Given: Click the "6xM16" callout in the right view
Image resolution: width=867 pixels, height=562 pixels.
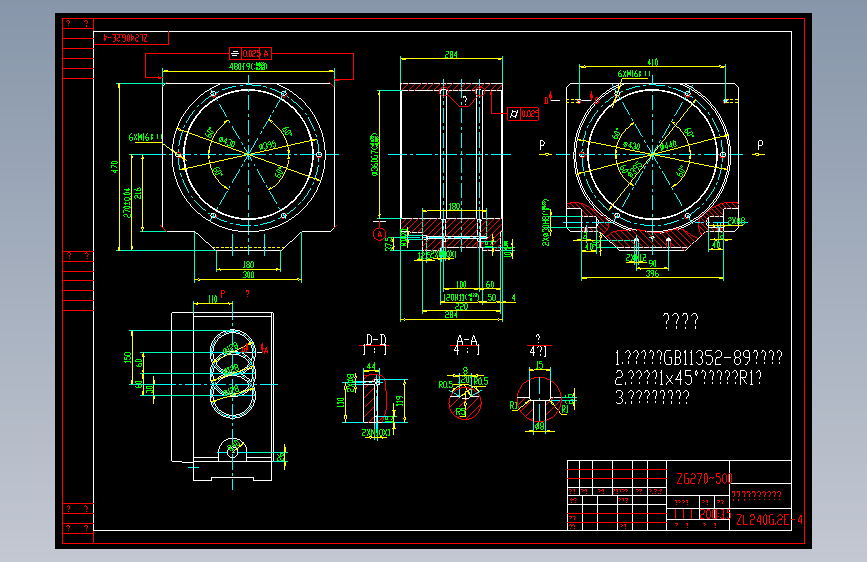Looking at the screenshot, I should pos(634,74).
